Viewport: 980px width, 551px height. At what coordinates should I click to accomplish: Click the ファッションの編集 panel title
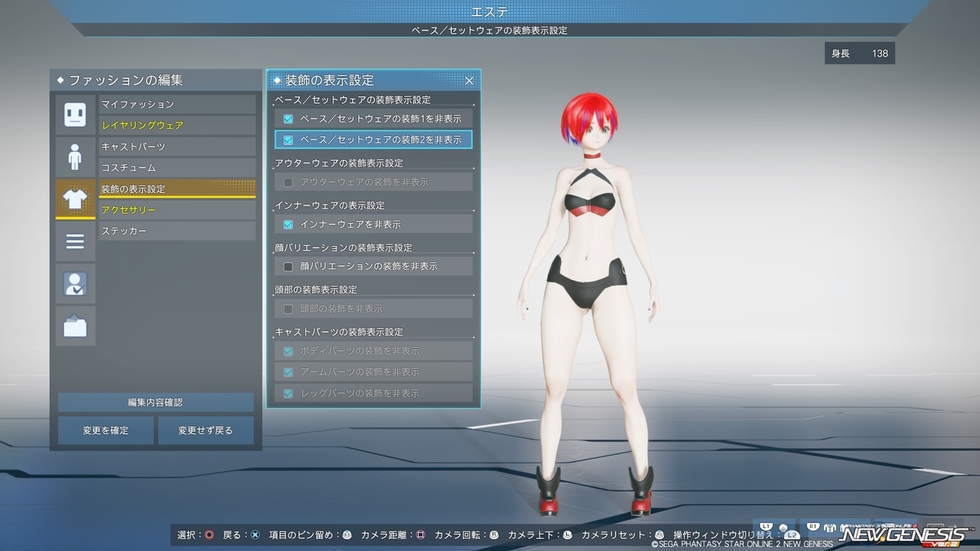[x=126, y=80]
